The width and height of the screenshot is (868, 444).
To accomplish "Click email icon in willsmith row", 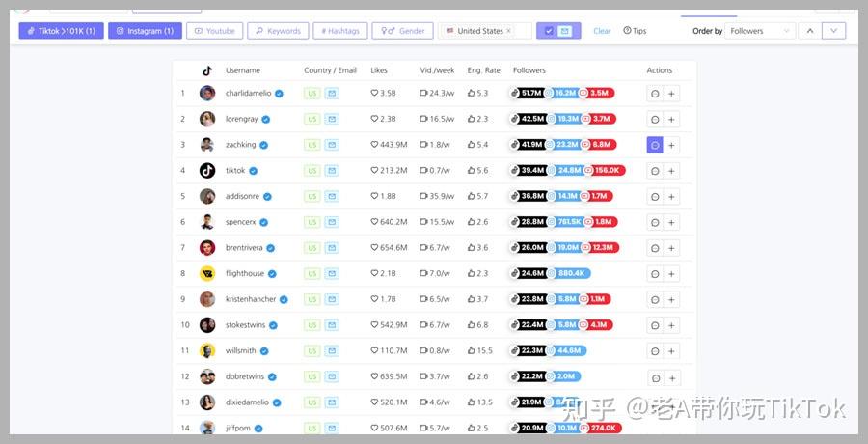I will [x=332, y=351].
